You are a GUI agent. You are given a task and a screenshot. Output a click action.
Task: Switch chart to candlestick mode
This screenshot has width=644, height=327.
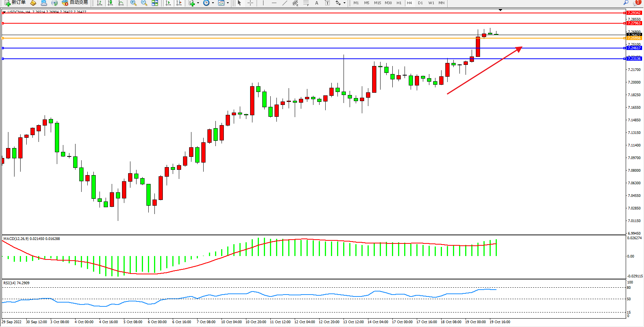[110, 3]
